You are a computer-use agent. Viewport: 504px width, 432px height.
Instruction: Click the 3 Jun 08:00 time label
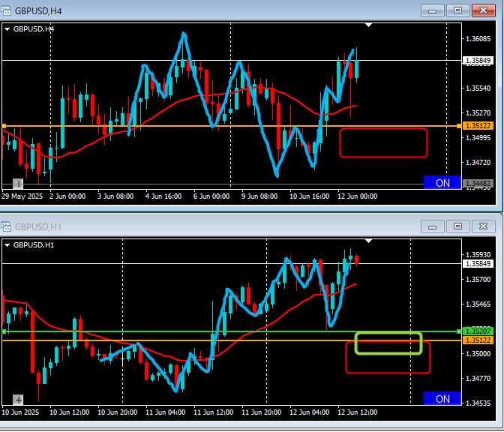(x=115, y=196)
